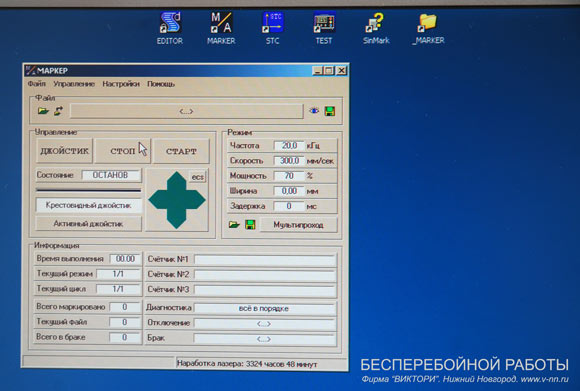Click open-file folder icon in Файл group
580x391 pixels.
tap(43, 111)
